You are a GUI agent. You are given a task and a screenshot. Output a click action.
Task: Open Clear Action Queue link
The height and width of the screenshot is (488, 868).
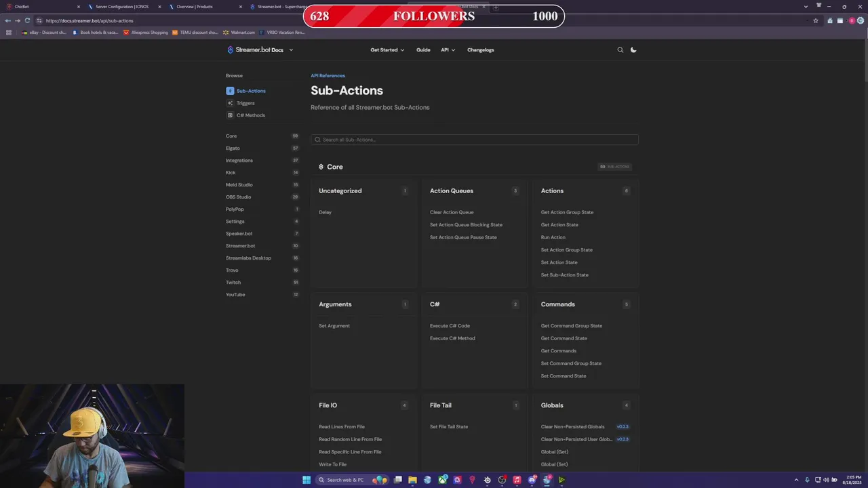[452, 212]
